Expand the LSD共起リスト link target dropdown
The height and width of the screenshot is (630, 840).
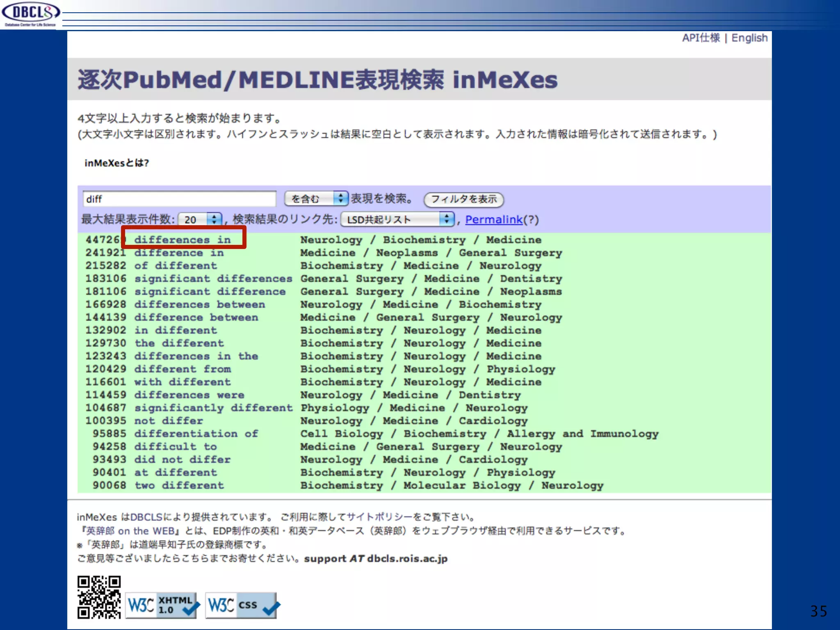coord(398,219)
